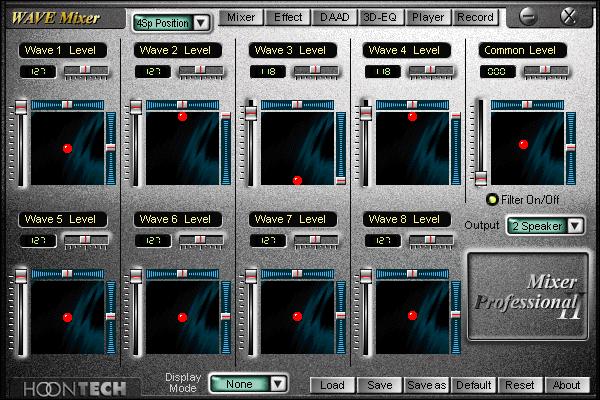The height and width of the screenshot is (400, 600).
Task: Click the Wave 1 blue horizontal pan slider
Action: [x=67, y=105]
